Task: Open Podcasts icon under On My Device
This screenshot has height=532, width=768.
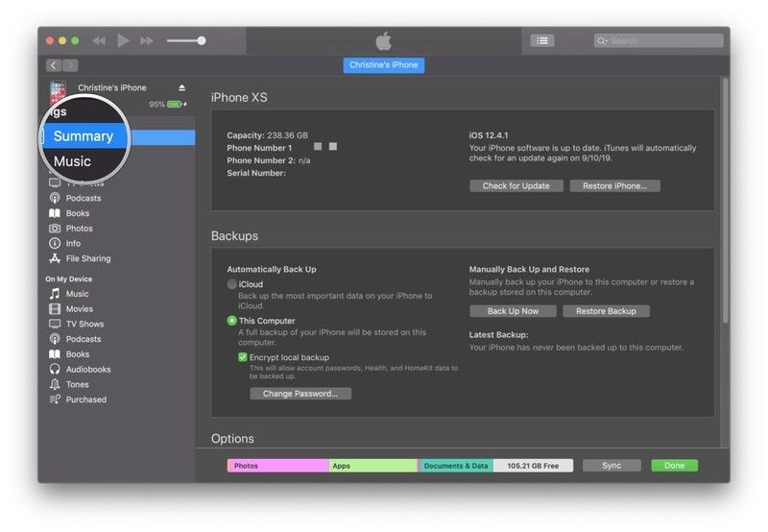Action: tap(55, 339)
